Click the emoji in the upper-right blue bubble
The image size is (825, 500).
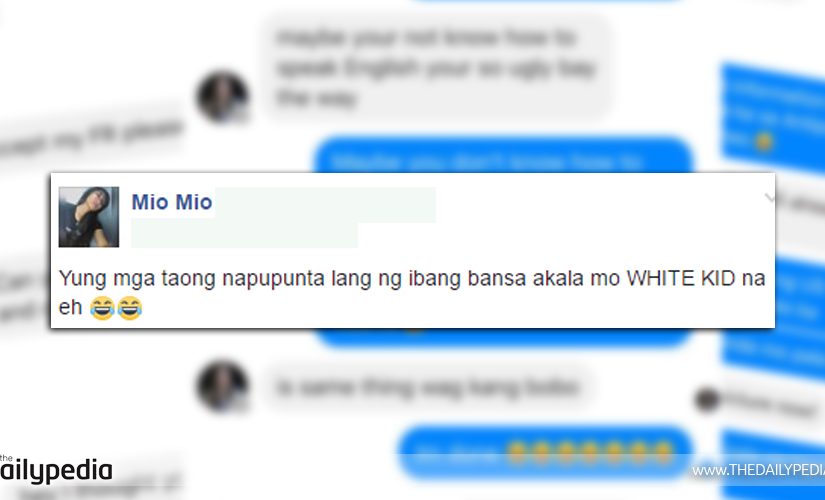click(763, 142)
